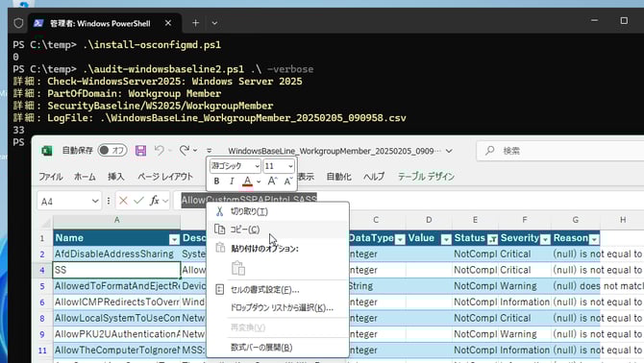Click the Save floppy disk icon
The width and height of the screenshot is (644, 363).
[x=140, y=151]
